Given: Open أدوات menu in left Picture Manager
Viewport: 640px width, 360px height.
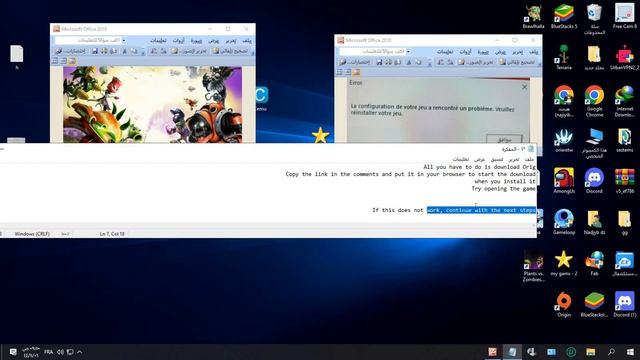Looking at the screenshot, I should point(178,40).
